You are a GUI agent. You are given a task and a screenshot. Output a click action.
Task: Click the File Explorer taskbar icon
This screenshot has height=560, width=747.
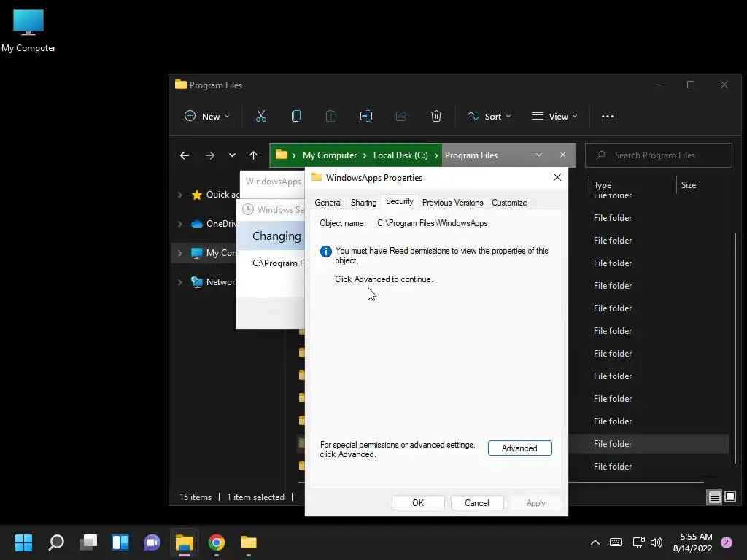(185, 542)
